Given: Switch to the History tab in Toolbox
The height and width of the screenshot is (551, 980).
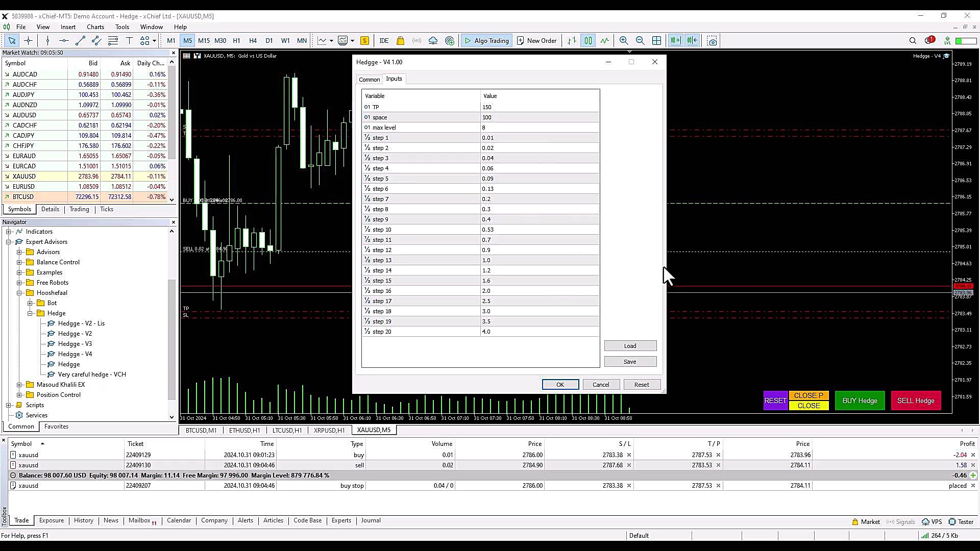Looking at the screenshot, I should pos(83,520).
